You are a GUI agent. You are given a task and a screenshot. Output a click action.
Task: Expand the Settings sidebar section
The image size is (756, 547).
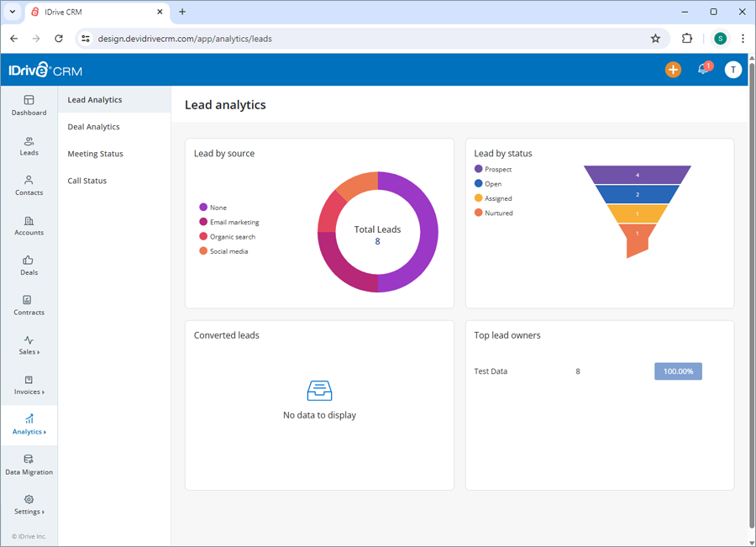point(29,505)
